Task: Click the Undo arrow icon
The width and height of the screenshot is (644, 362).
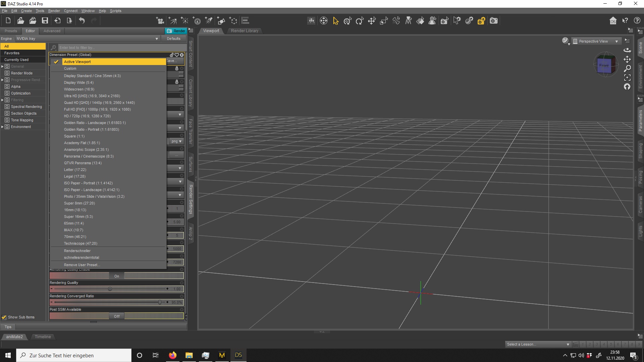Action: pos(82,21)
